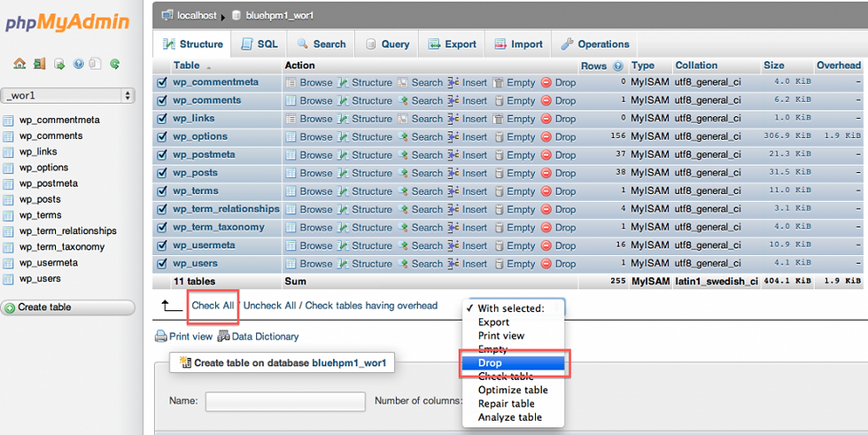The width and height of the screenshot is (868, 435).
Task: Uncheck the wp_users checkbox
Action: [x=162, y=264]
